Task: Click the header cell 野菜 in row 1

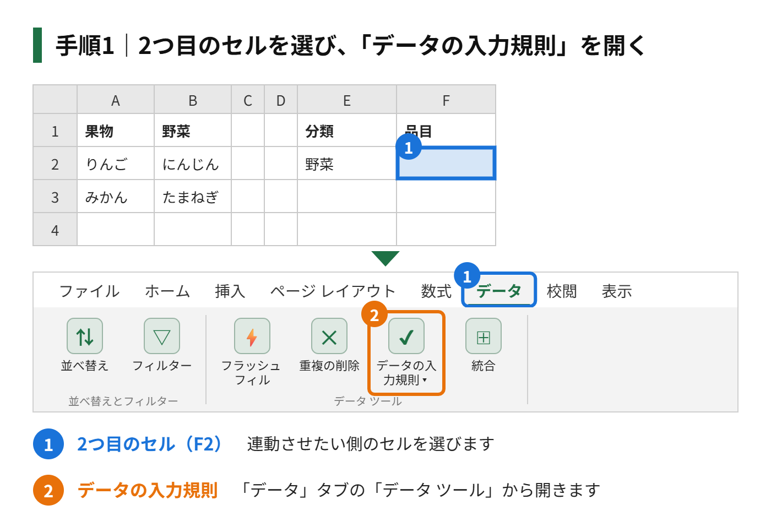Action: tap(193, 131)
